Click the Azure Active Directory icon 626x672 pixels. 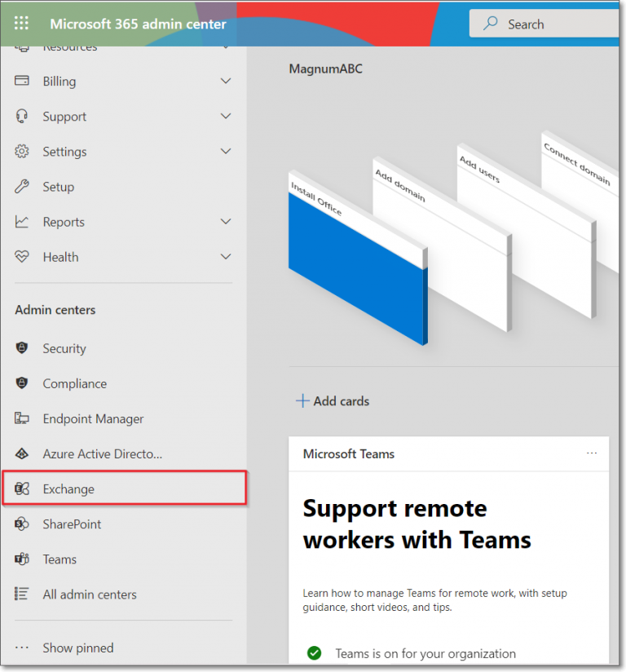22,453
